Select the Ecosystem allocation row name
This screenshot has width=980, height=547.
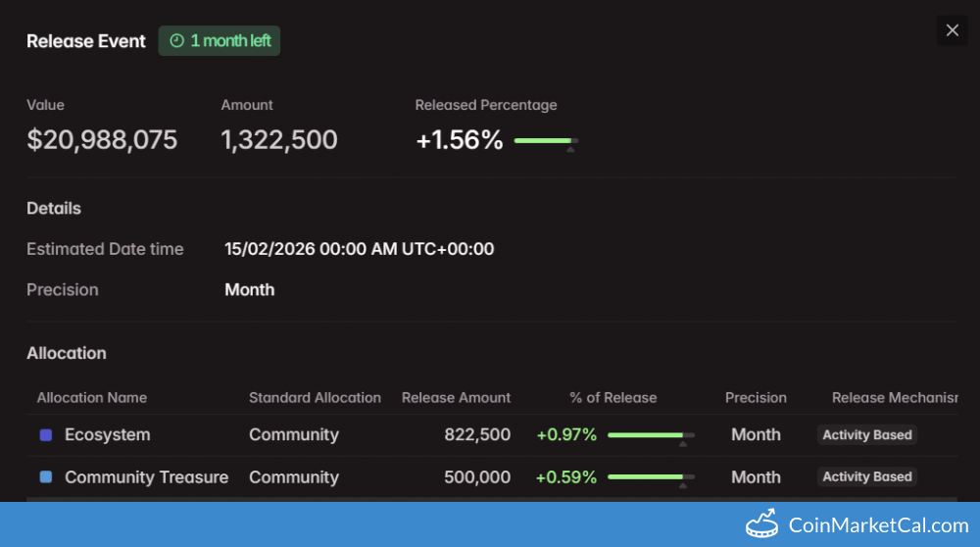[107, 435]
